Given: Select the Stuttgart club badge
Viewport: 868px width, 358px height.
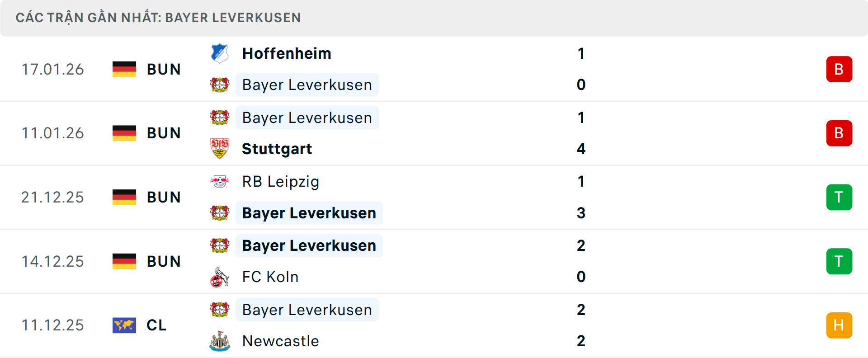Looking at the screenshot, I should [220, 149].
